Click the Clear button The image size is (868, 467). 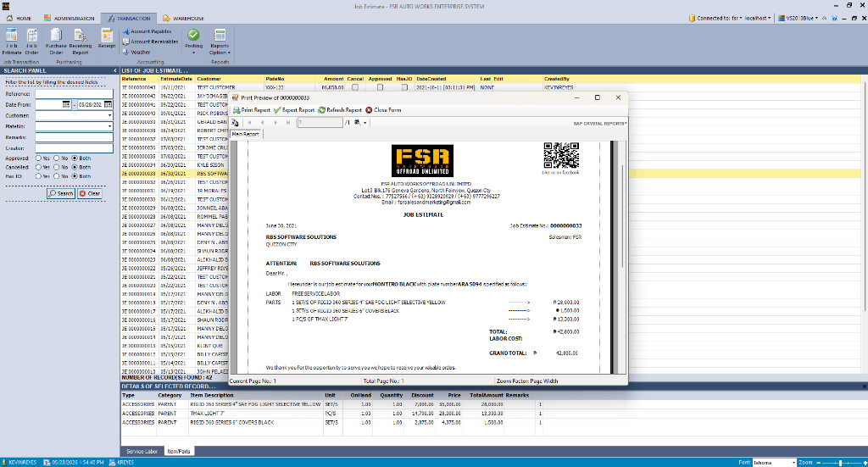tap(90, 193)
